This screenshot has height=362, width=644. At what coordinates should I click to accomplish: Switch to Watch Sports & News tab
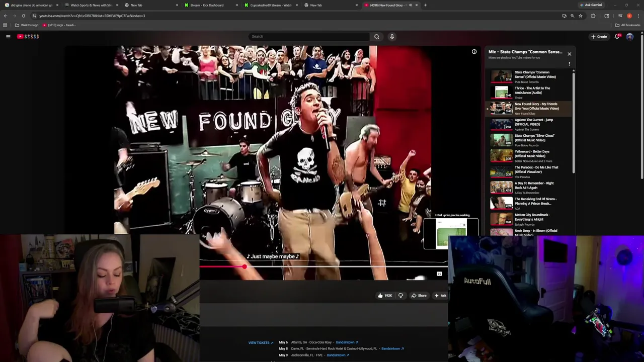click(x=91, y=5)
